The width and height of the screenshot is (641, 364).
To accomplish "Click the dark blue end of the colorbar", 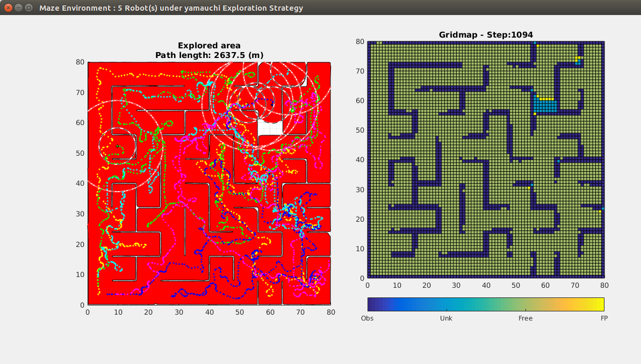I will [x=372, y=304].
